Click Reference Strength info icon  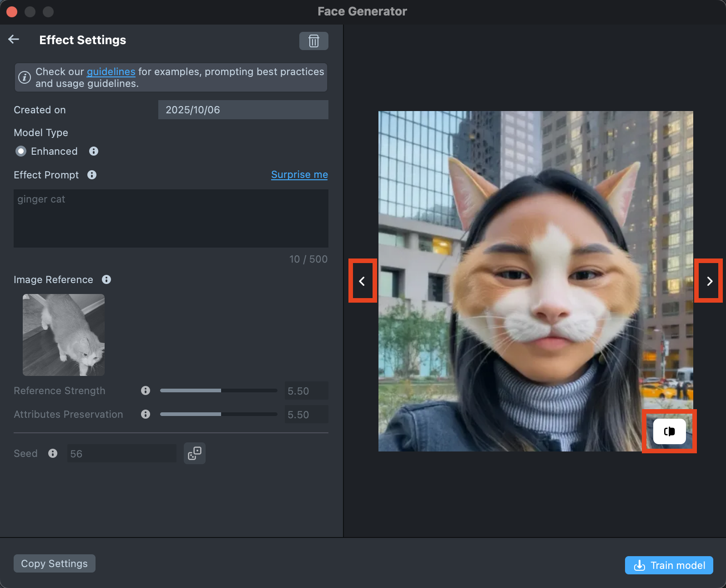[x=146, y=390]
